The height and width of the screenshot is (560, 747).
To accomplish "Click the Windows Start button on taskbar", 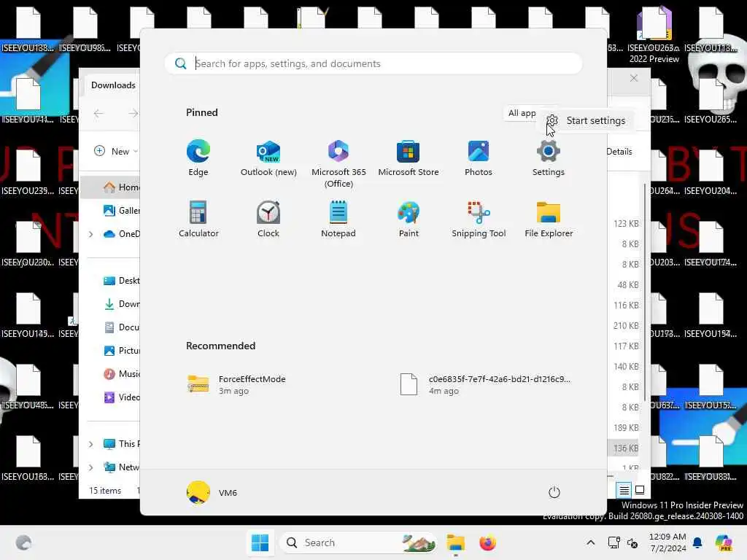I will tap(260, 542).
